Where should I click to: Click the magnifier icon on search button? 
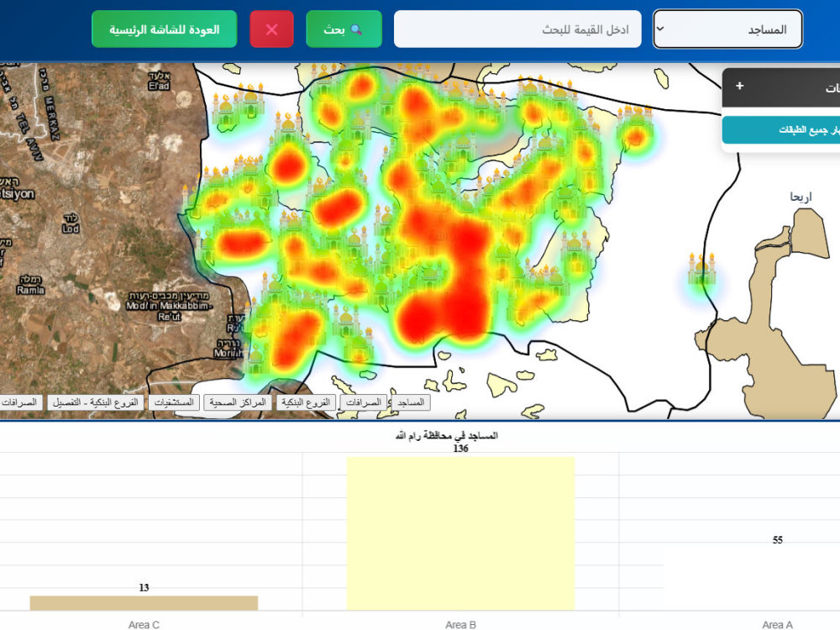click(356, 29)
